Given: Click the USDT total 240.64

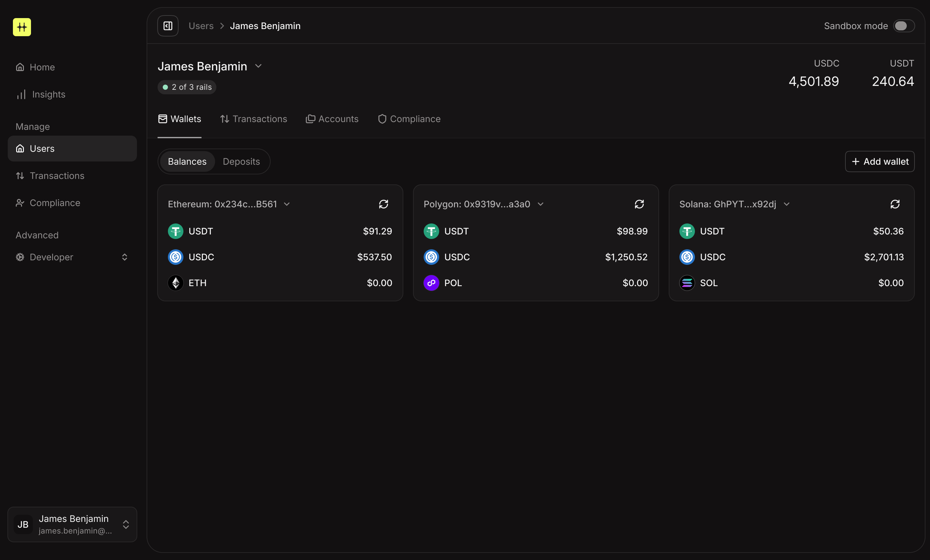Looking at the screenshot, I should [x=893, y=81].
